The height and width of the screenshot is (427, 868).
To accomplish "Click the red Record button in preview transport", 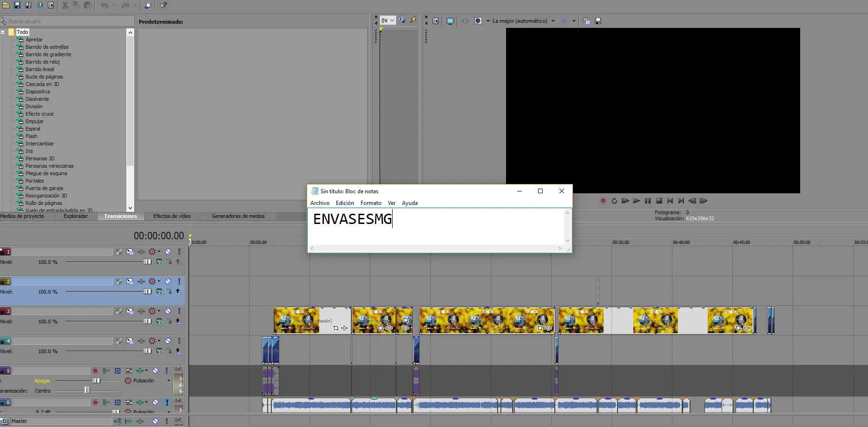I will coord(603,201).
